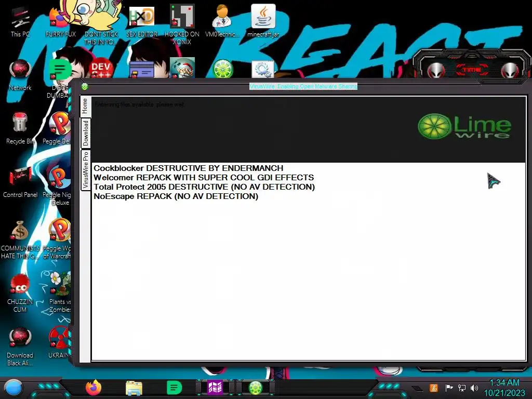Pick the NoEscape REPACK list entry
The height and width of the screenshot is (399, 532).
click(176, 196)
